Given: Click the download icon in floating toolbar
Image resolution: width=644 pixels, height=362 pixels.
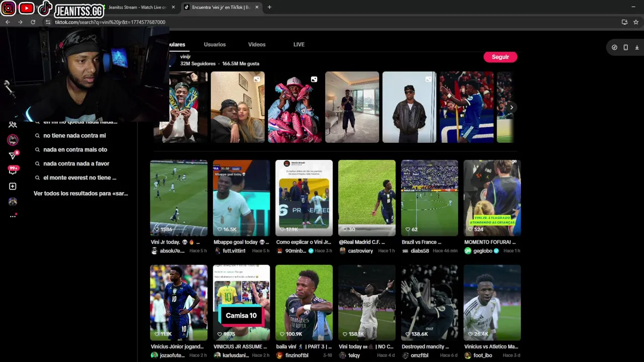Looking at the screenshot, I should [636, 47].
